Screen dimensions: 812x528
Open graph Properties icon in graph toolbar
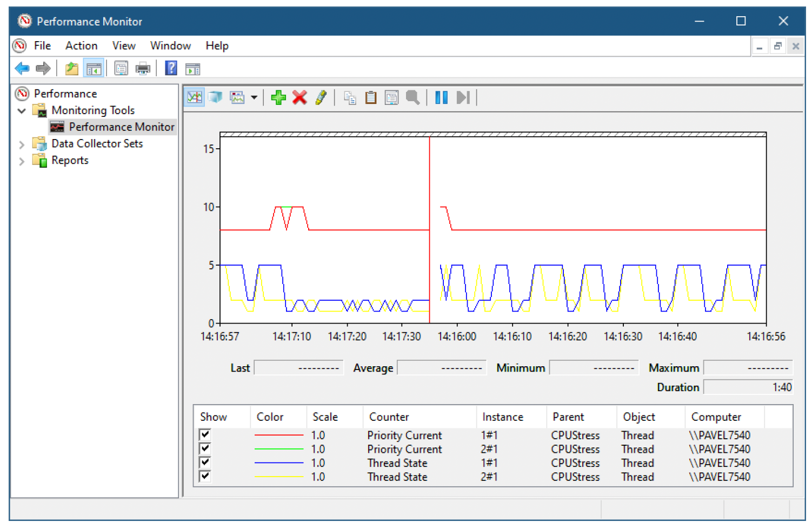(391, 97)
